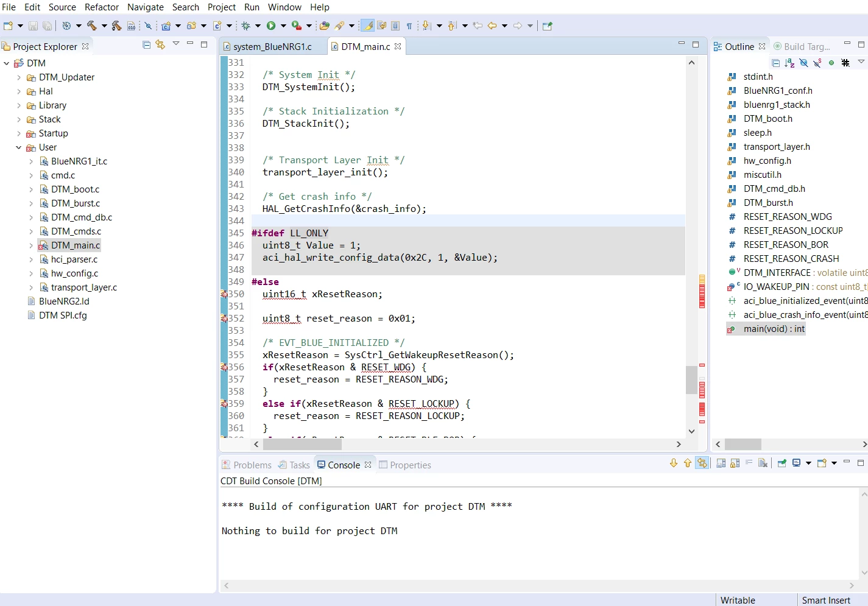Open the Project menu
Image resolution: width=868 pixels, height=606 pixels.
click(222, 7)
